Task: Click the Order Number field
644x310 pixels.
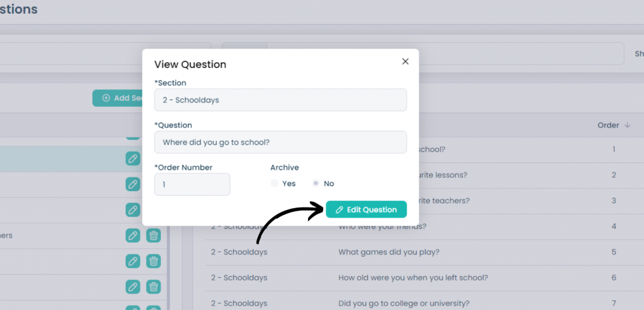Action: coord(192,184)
